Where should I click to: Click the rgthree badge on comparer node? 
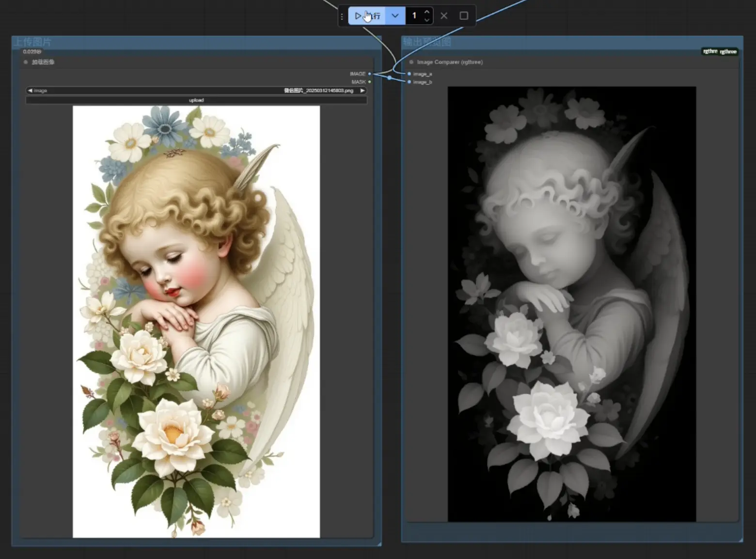(720, 51)
